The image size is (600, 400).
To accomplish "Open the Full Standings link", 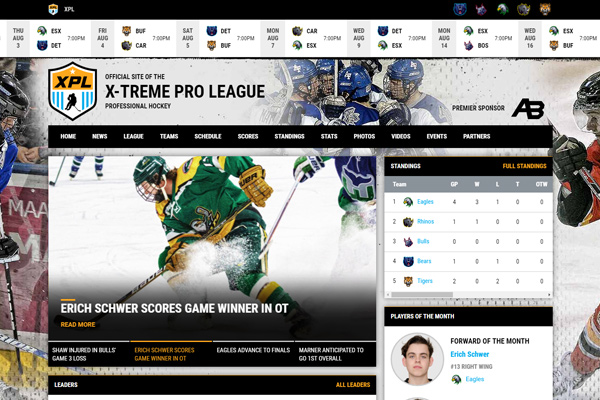I will 524,166.
